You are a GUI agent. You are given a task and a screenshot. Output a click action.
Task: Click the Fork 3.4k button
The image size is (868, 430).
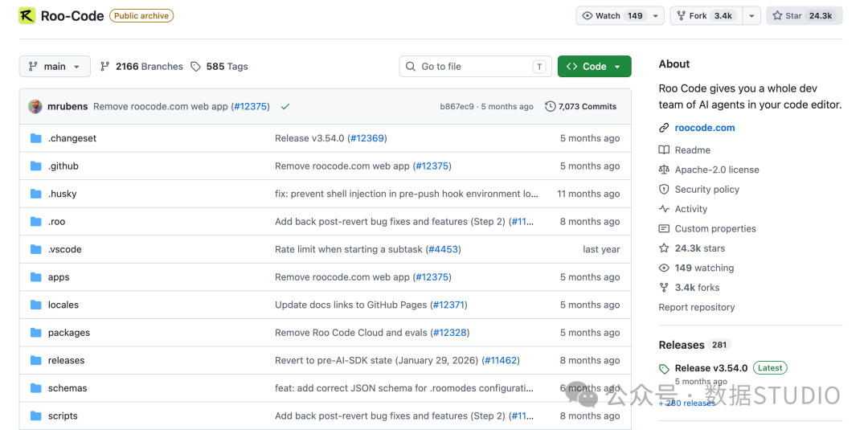pyautogui.click(x=706, y=16)
